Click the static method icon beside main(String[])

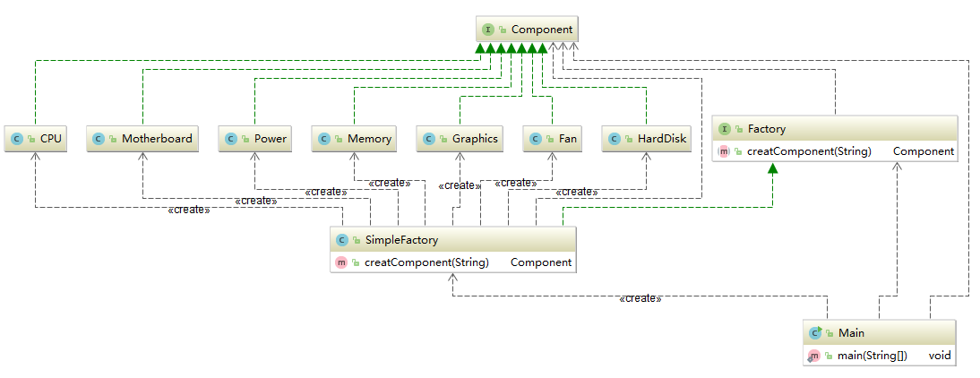(x=813, y=357)
